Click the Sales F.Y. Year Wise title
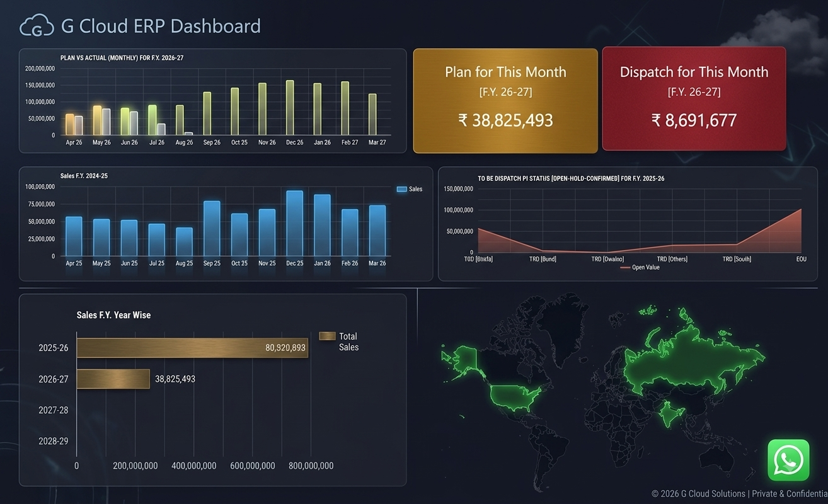This screenshot has width=828, height=504. pyautogui.click(x=113, y=315)
